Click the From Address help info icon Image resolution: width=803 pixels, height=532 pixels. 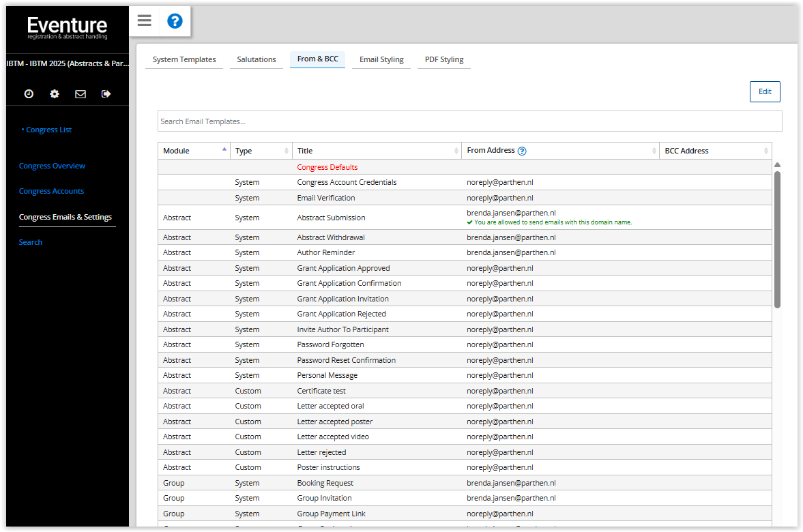click(x=522, y=151)
